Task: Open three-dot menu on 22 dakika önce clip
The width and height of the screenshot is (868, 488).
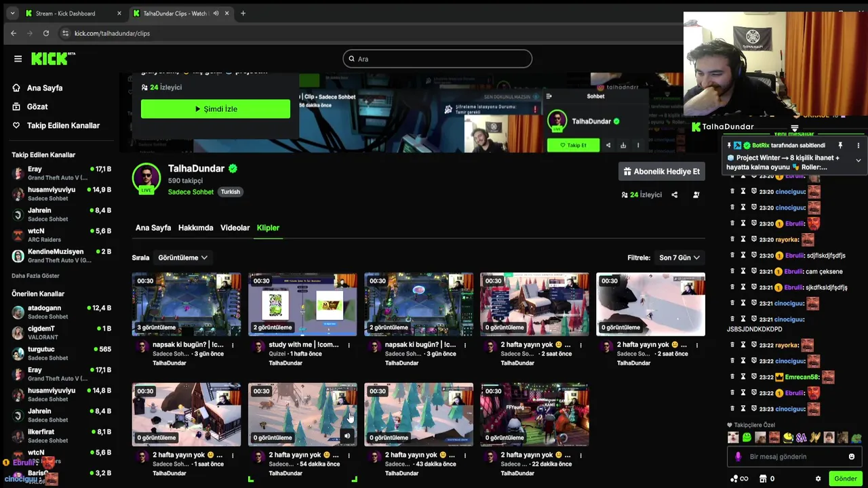Action: [580, 455]
